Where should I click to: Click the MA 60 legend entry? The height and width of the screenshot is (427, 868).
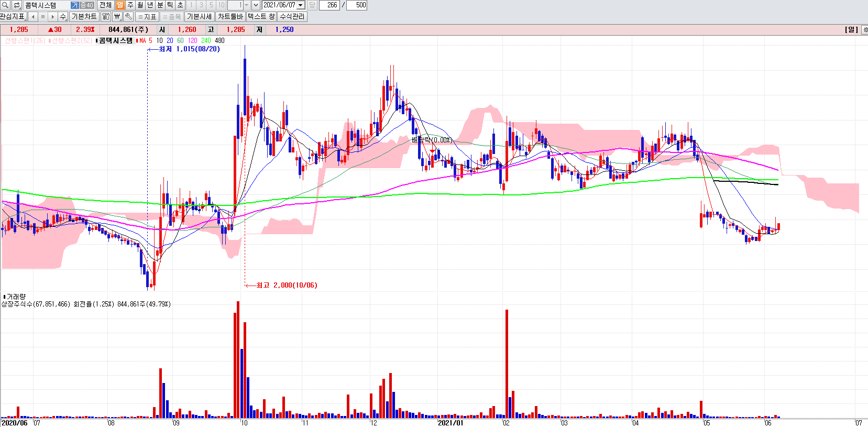[180, 40]
